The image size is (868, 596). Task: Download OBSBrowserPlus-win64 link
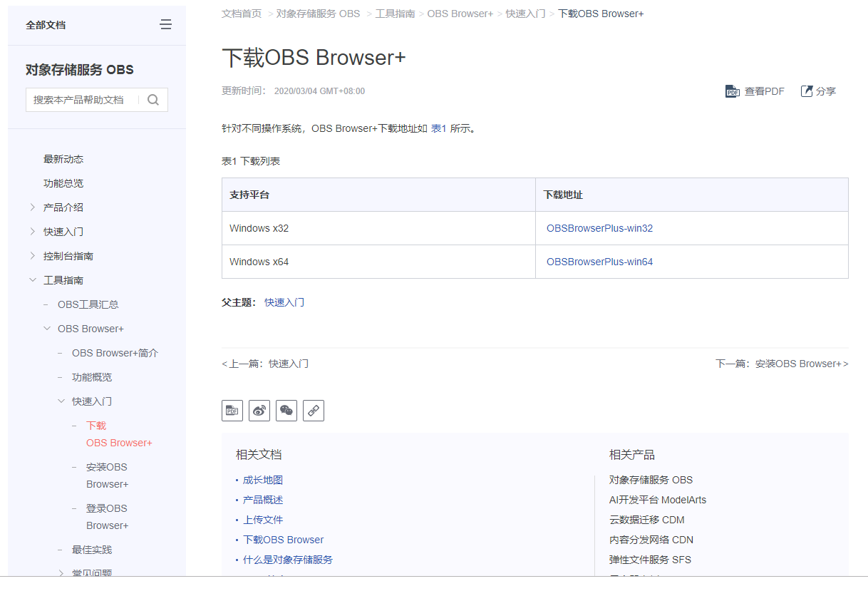[599, 262]
